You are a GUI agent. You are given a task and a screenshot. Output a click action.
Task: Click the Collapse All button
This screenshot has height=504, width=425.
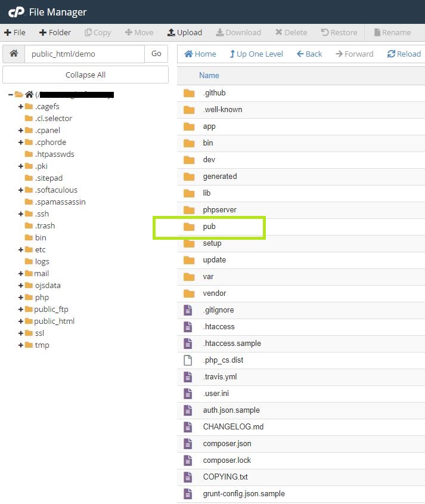(x=85, y=75)
